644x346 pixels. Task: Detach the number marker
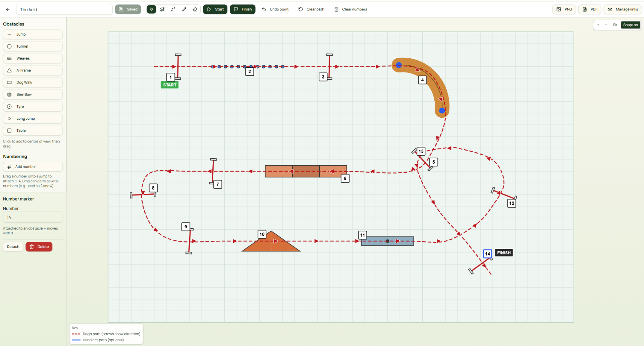point(13,247)
